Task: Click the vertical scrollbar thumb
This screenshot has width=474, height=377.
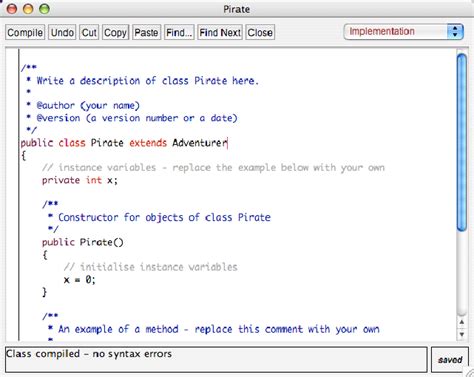Action: [x=462, y=142]
